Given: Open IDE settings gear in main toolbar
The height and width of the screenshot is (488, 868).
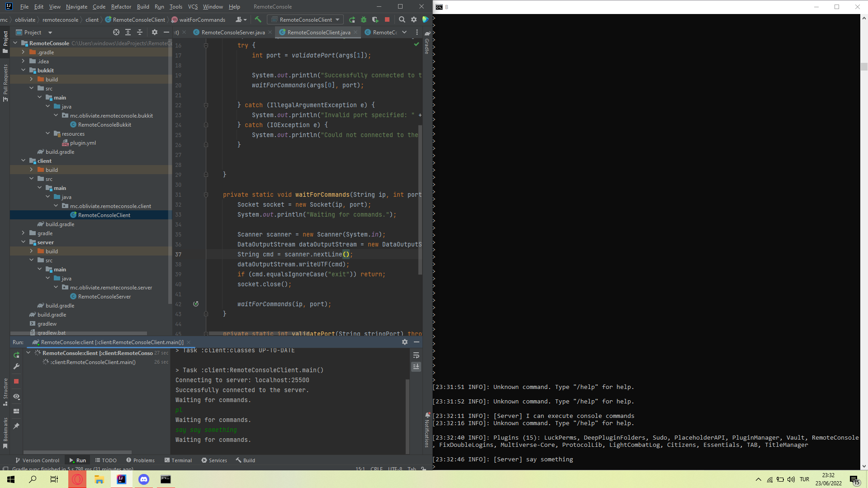Looking at the screenshot, I should pyautogui.click(x=414, y=19).
